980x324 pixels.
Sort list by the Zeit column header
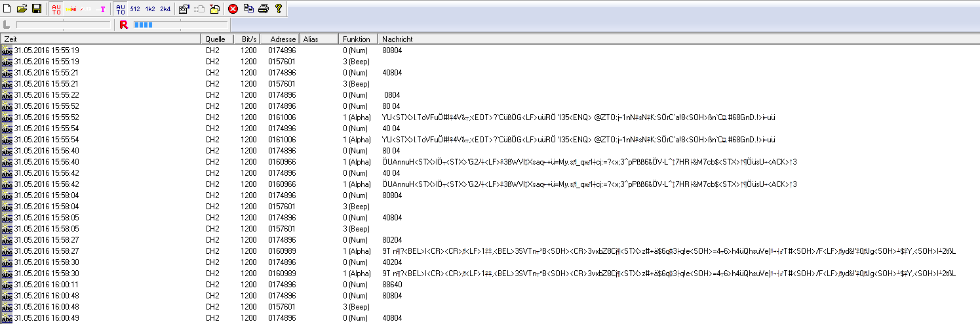[98, 39]
